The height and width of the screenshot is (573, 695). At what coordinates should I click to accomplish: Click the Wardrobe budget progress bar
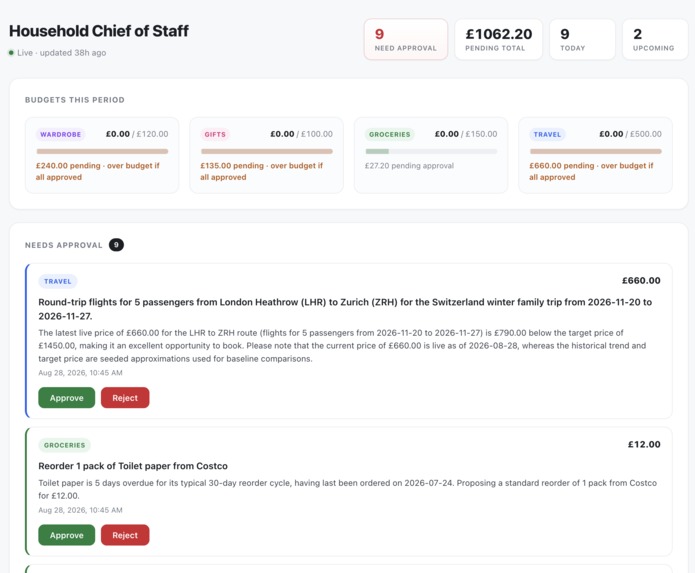coord(102,151)
